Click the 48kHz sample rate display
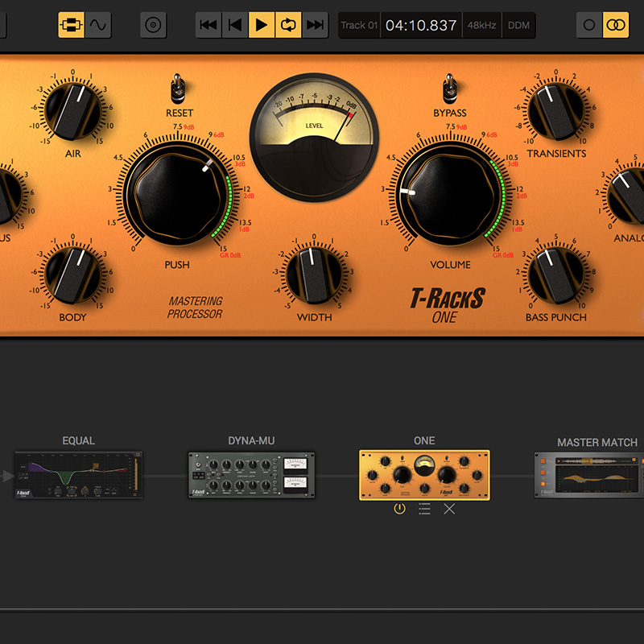The width and height of the screenshot is (644, 644). (x=481, y=25)
